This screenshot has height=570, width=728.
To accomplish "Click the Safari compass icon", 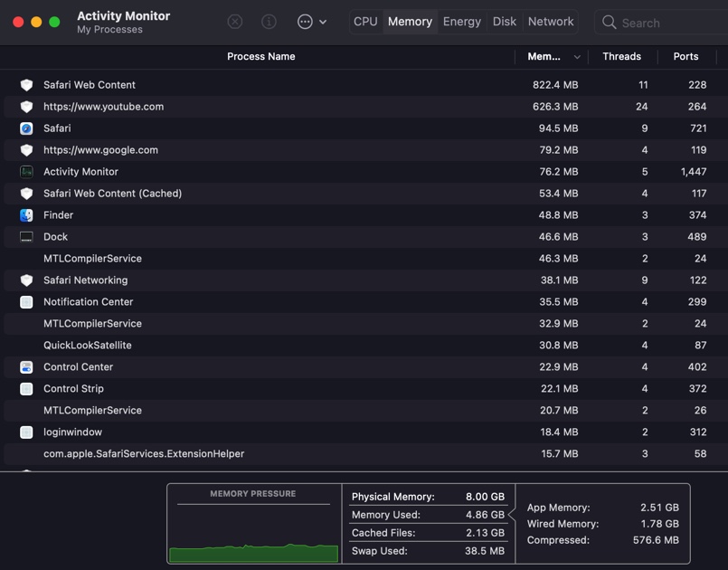I will pos(26,128).
